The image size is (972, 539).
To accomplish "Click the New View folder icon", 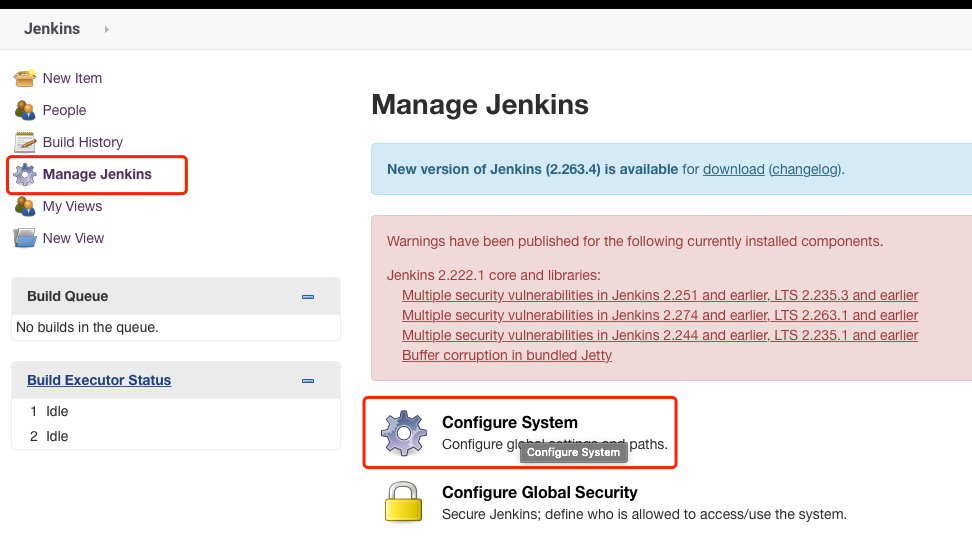I will (25, 238).
